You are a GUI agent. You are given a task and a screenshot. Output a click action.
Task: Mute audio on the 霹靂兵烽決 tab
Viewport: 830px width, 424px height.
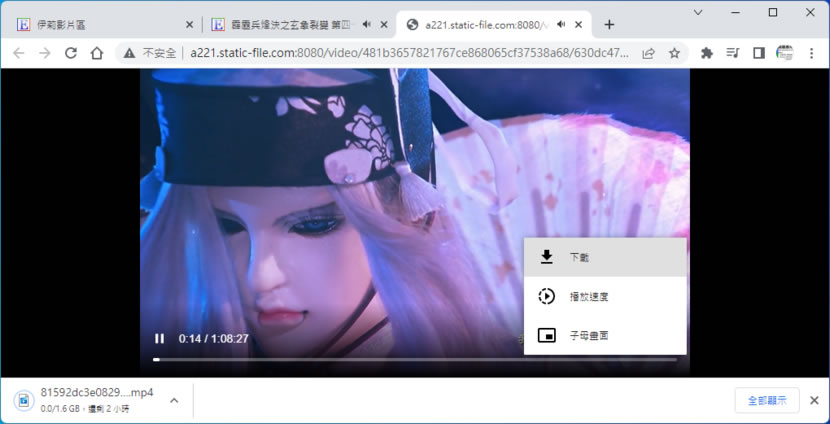click(366, 25)
